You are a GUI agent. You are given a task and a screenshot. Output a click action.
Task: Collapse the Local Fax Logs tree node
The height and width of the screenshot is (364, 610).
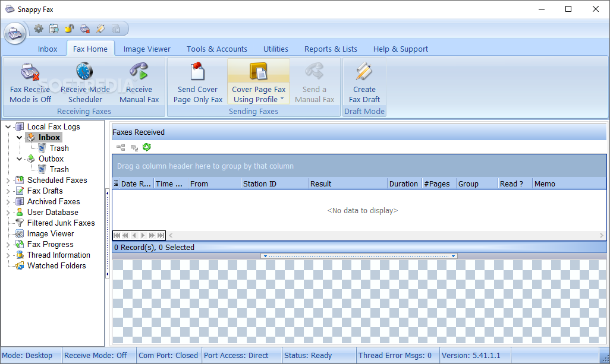click(x=8, y=126)
